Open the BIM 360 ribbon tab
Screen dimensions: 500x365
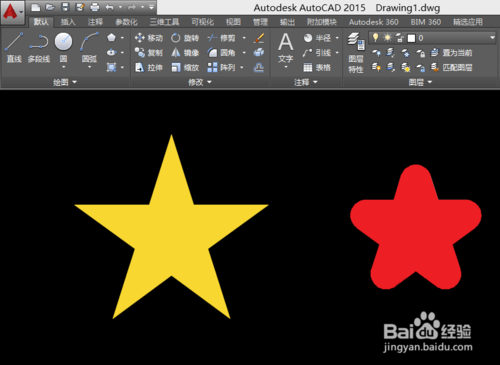426,22
